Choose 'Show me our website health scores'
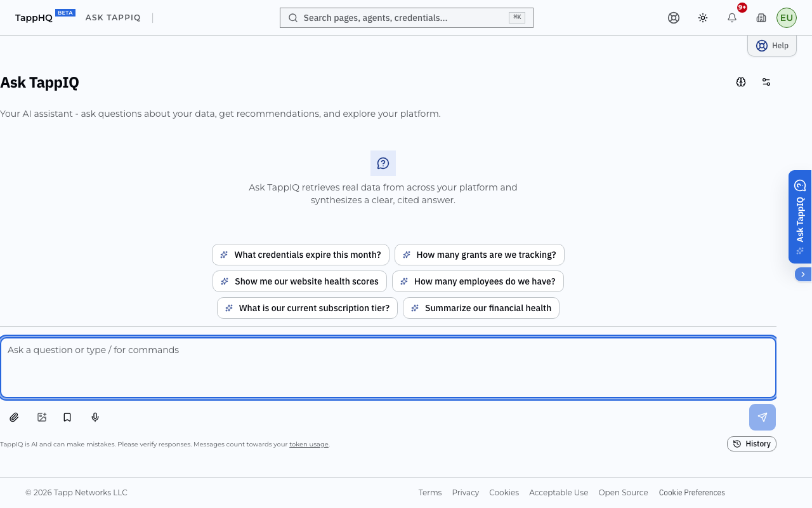This screenshot has height=508, width=812. coord(299,281)
